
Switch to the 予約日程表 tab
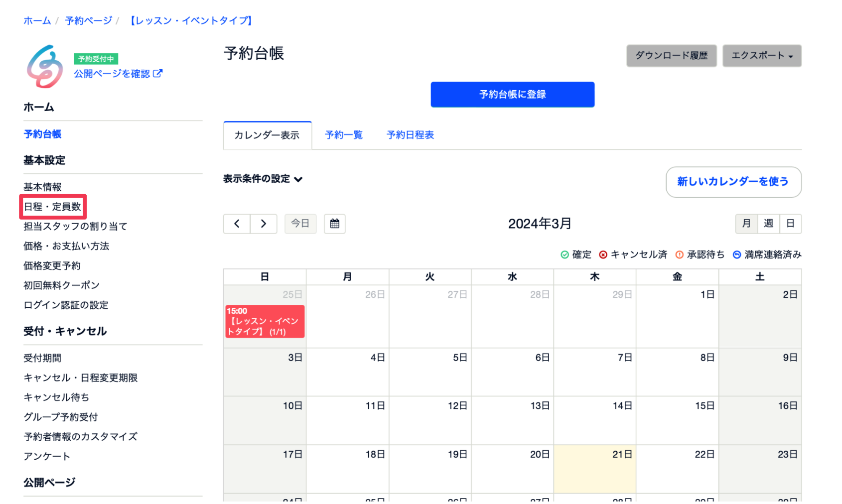point(411,135)
